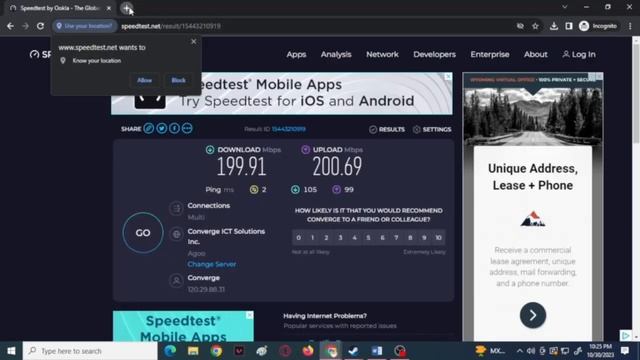Rate recommendation score 2
This screenshot has height=360, width=640.
point(326,238)
